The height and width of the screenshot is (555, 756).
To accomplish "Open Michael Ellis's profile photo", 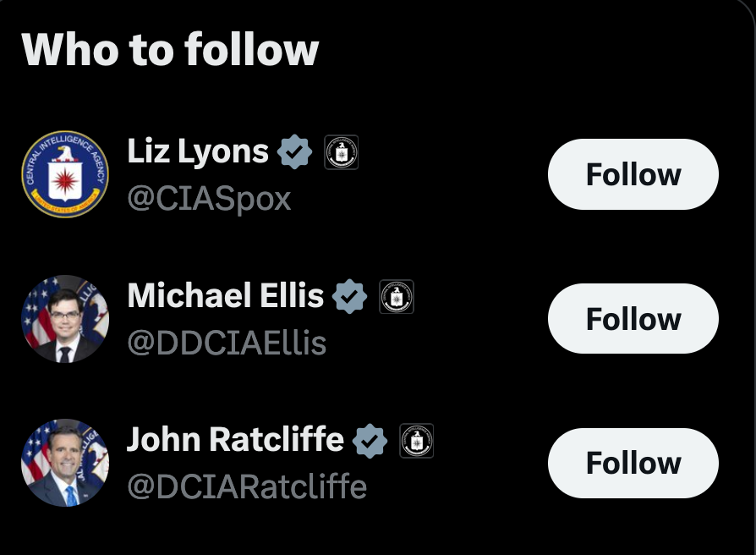I will (x=65, y=319).
